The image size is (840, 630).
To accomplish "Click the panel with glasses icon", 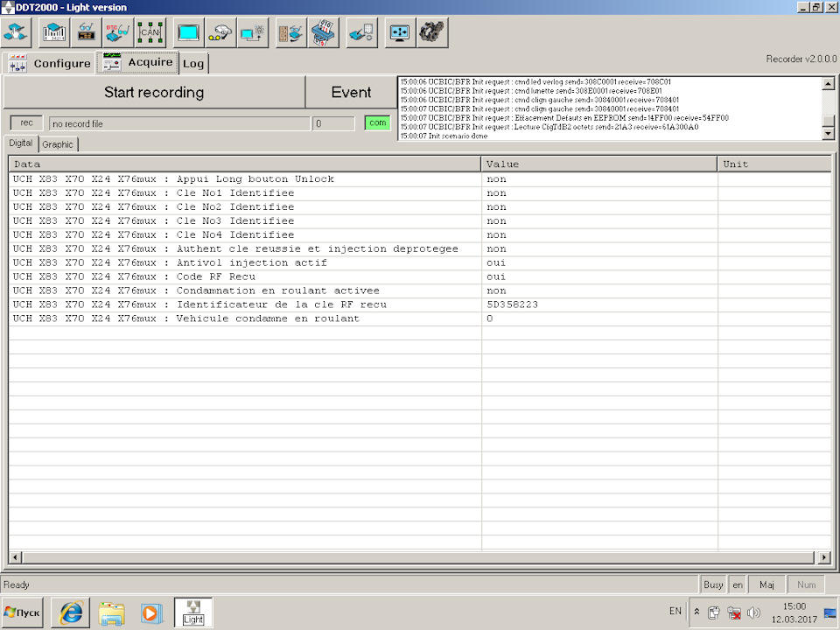I will (x=290, y=33).
